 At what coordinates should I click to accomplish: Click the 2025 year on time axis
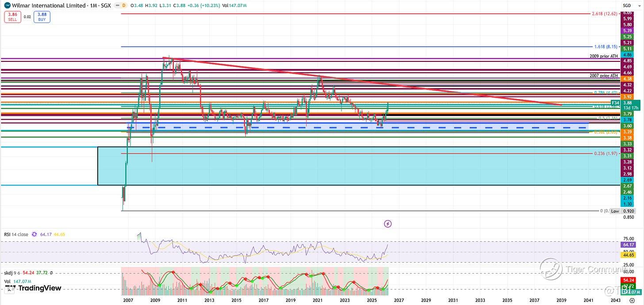coord(372,300)
